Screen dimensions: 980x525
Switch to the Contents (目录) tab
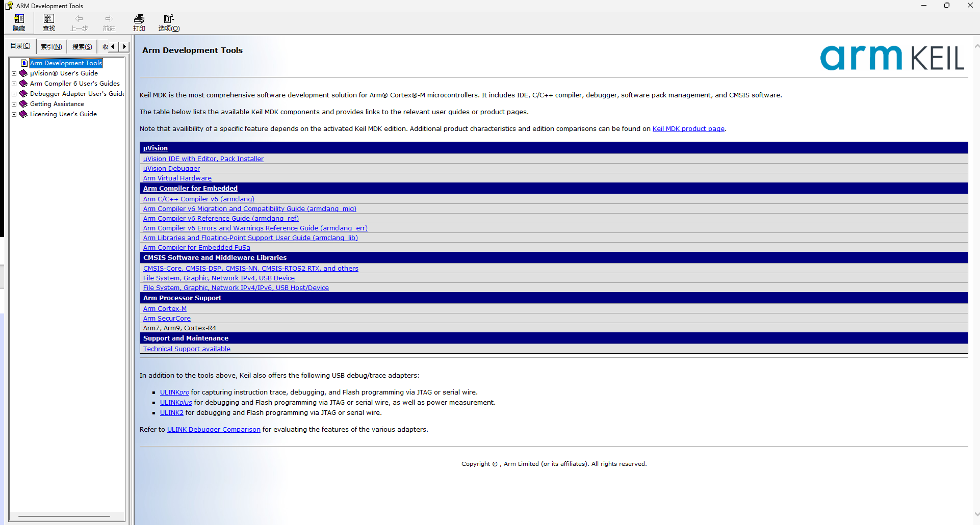coord(20,46)
